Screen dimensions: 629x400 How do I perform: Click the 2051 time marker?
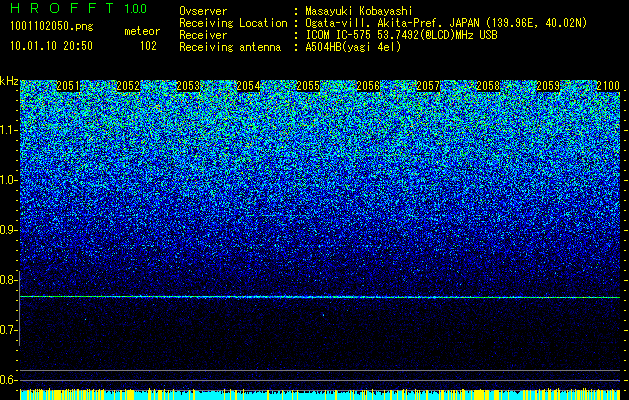[x=68, y=86]
